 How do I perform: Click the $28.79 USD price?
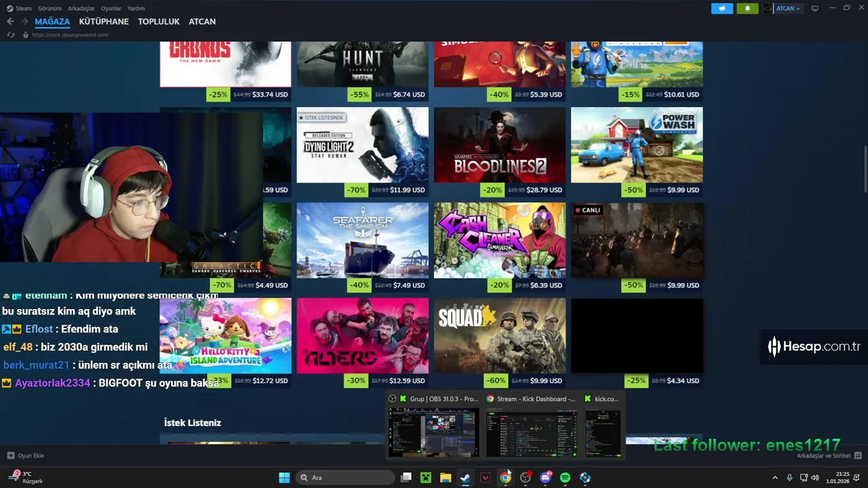[545, 190]
